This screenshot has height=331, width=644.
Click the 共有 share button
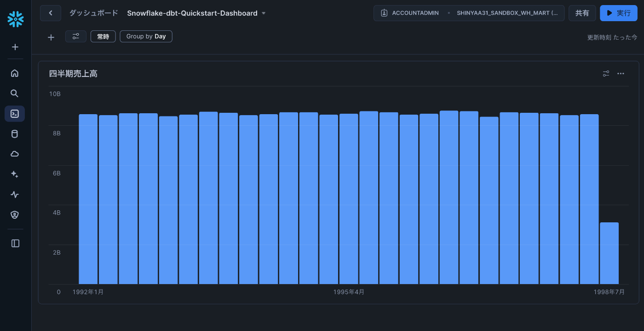pyautogui.click(x=582, y=13)
